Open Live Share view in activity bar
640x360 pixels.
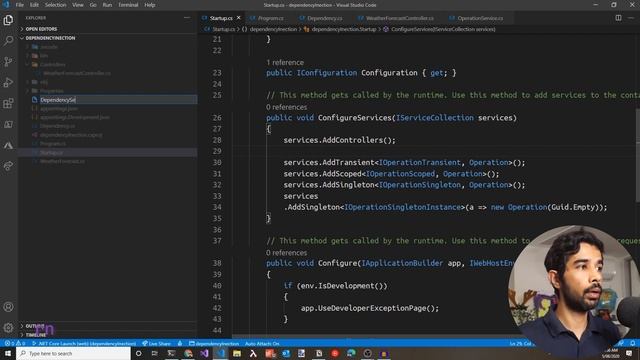8,166
